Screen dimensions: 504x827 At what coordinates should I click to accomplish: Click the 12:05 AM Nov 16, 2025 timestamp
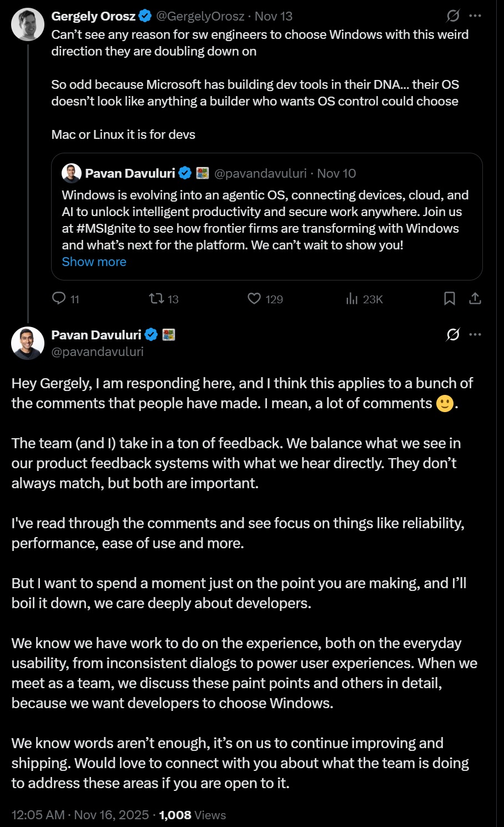tap(80, 815)
